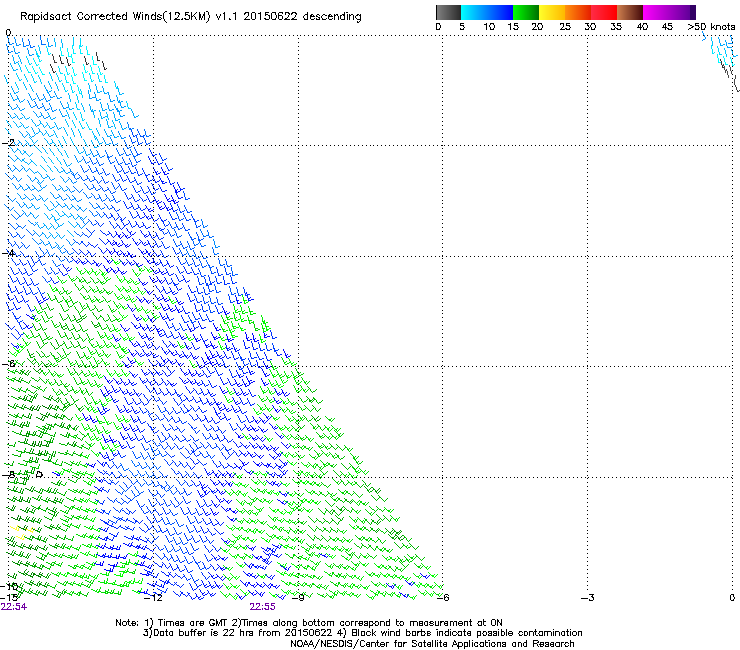
Task: Click the '25' label under the color bar
Action: (565, 27)
